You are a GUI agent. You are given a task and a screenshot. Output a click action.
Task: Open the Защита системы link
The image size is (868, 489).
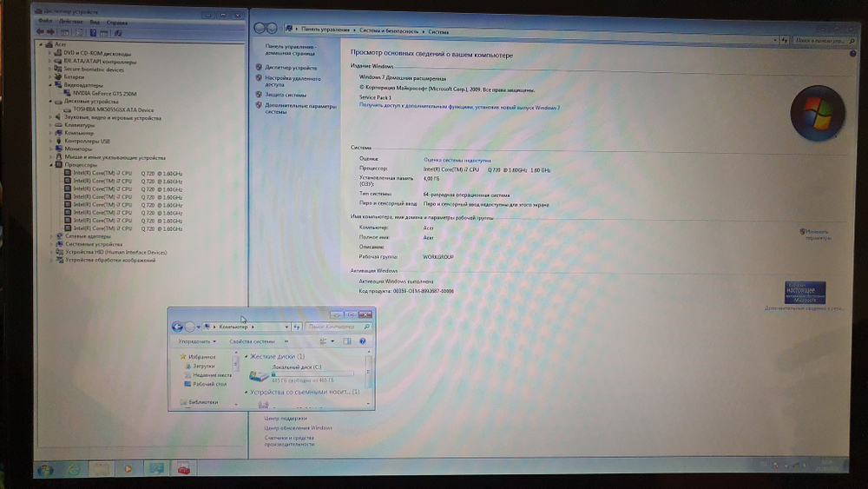(285, 95)
